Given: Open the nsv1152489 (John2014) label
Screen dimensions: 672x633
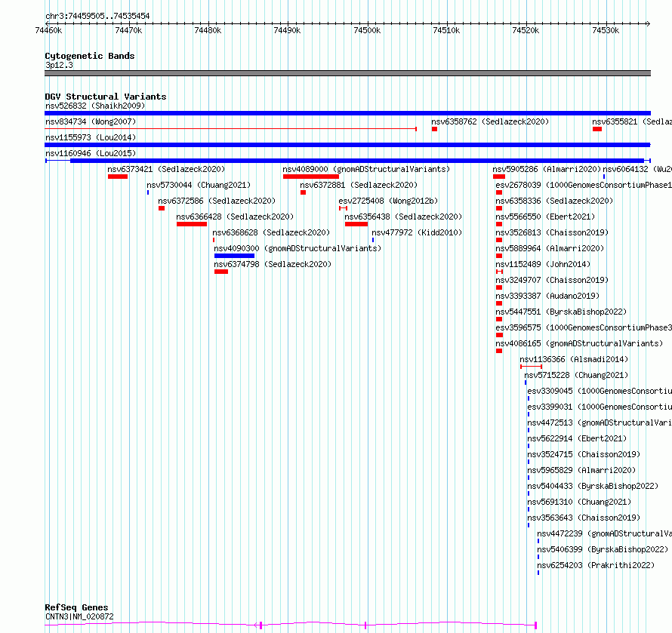Looking at the screenshot, I should click(543, 264).
